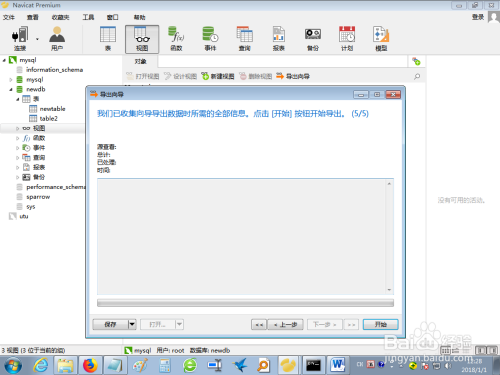Screen dimensions: 500x375
Task: Click the 开始 button in the export wizard
Action: [380, 324]
